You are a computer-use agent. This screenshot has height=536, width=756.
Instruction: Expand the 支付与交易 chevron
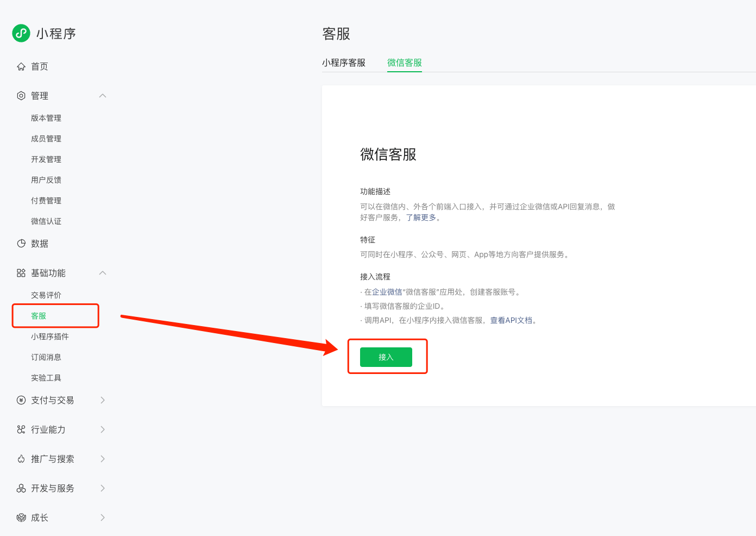[103, 400]
